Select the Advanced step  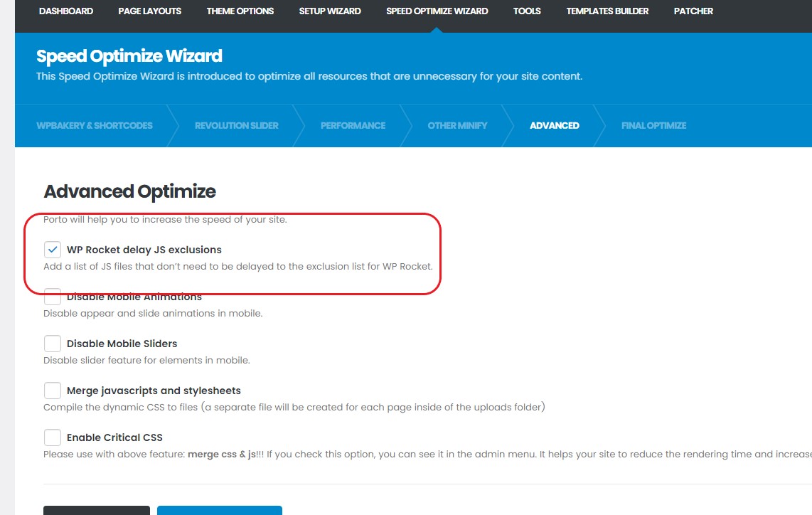(x=554, y=125)
